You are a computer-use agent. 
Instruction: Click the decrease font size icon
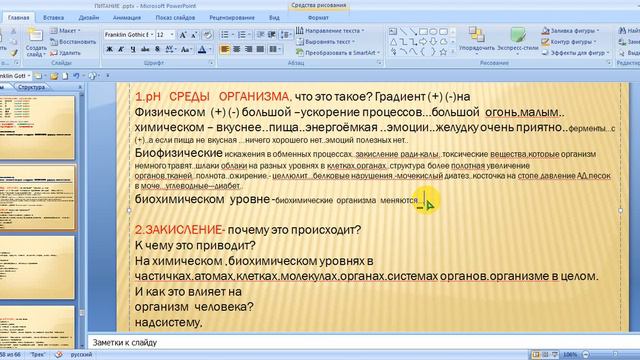195,35
